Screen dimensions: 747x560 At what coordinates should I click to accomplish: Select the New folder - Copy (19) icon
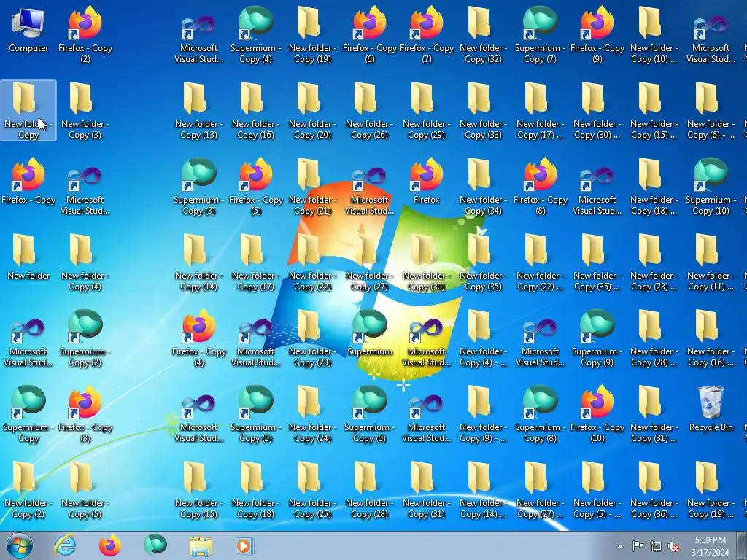[x=312, y=35]
